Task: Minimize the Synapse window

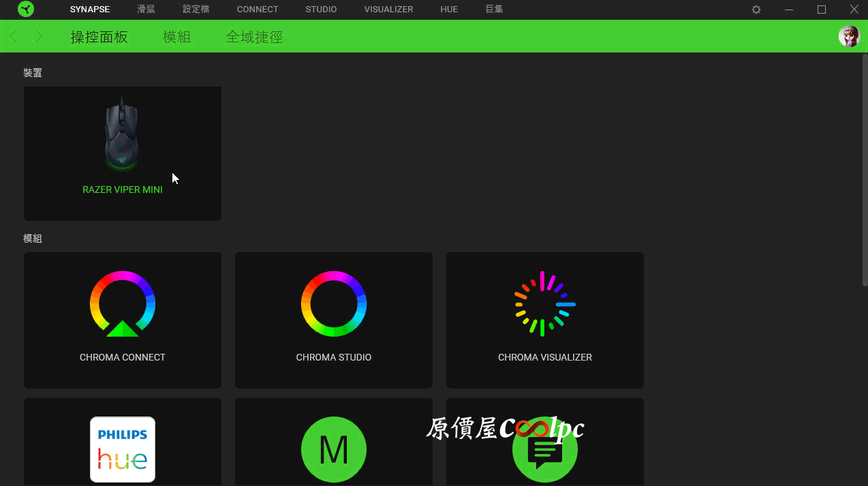Action: tap(789, 10)
